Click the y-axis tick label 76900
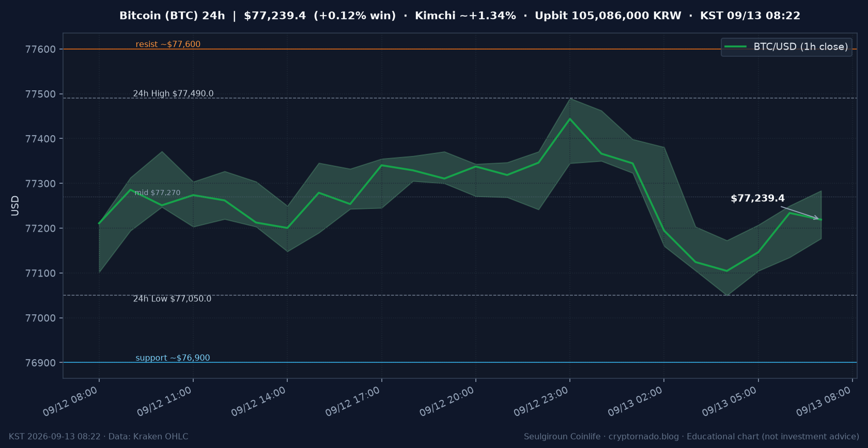Viewport: 868px width, 448px height. pyautogui.click(x=40, y=363)
